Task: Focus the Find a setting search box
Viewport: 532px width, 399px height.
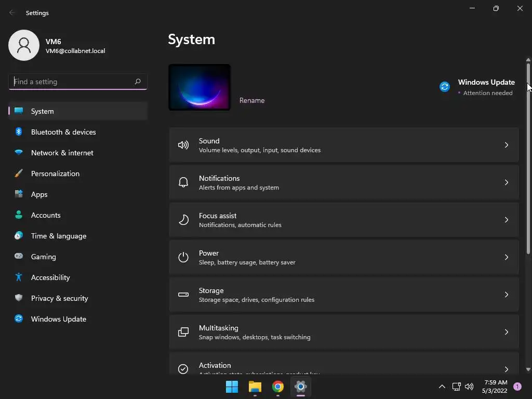Action: 78,82
